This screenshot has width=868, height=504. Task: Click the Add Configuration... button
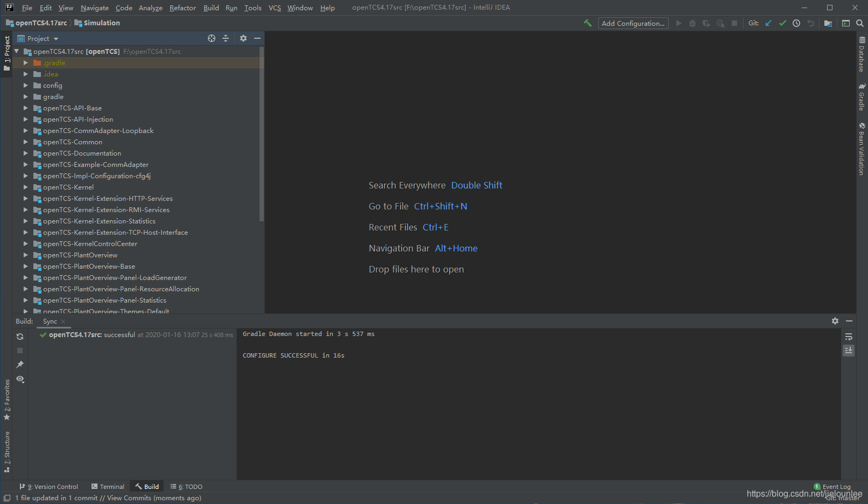(633, 23)
